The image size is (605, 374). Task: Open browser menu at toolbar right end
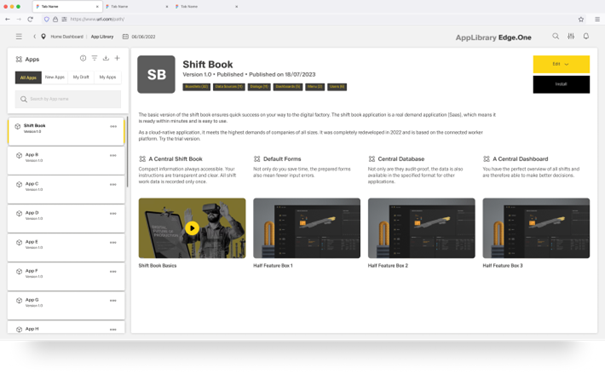597,19
